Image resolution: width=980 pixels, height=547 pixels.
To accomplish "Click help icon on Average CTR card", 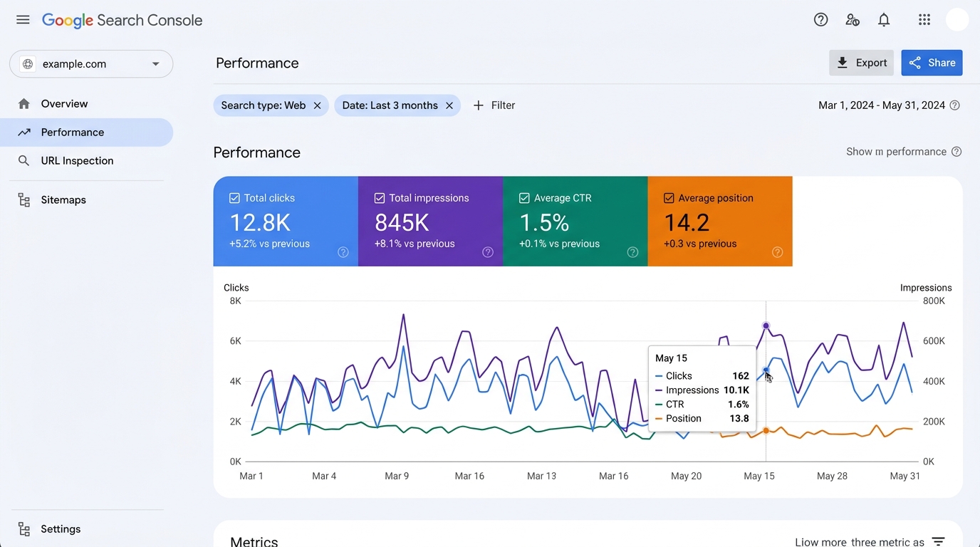I will tap(632, 252).
